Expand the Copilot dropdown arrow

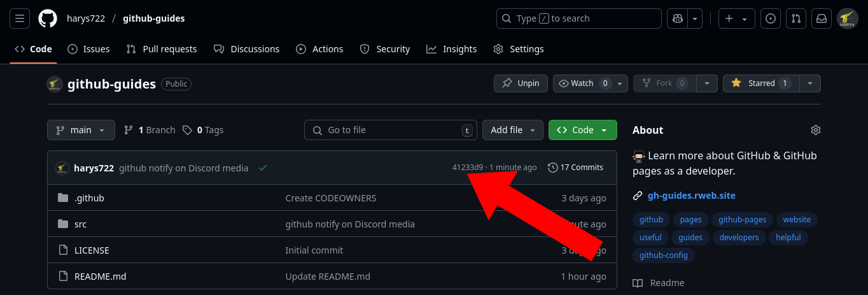696,18
